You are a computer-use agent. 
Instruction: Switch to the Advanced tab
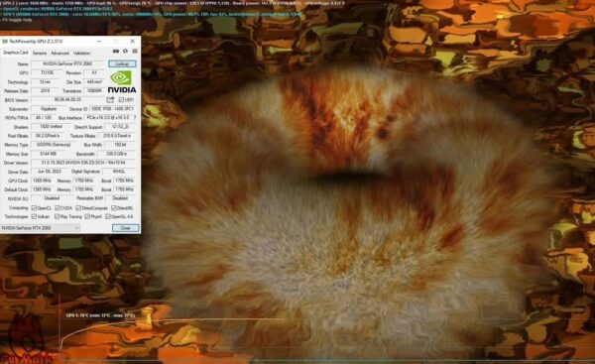[59, 54]
